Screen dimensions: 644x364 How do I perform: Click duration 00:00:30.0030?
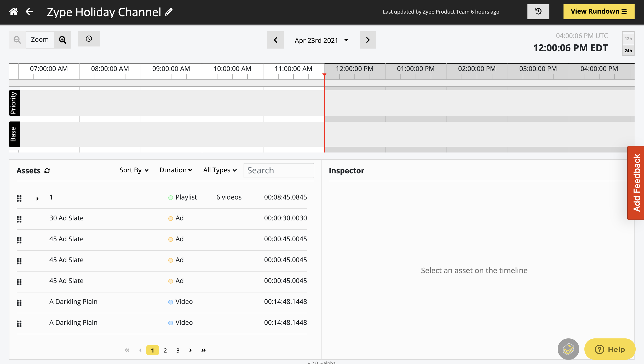tap(285, 218)
